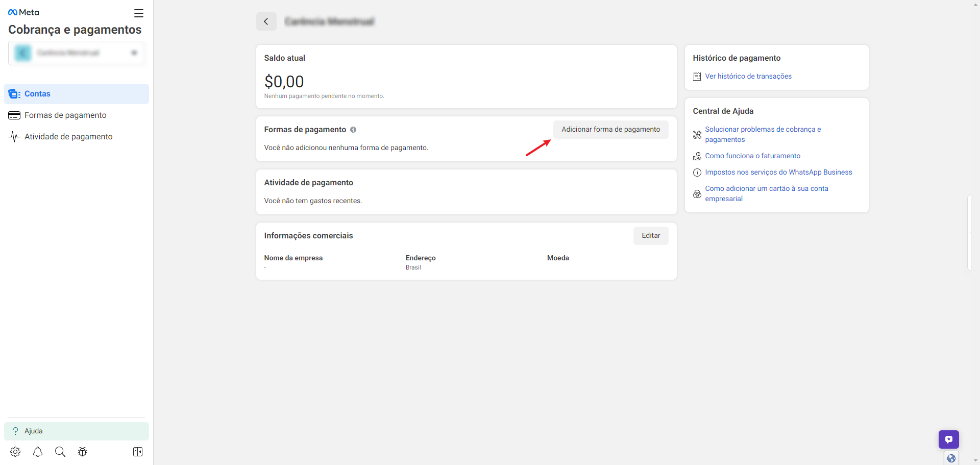Click Adicionar forma de pagamento button
This screenshot has height=465, width=980.
coord(610,130)
